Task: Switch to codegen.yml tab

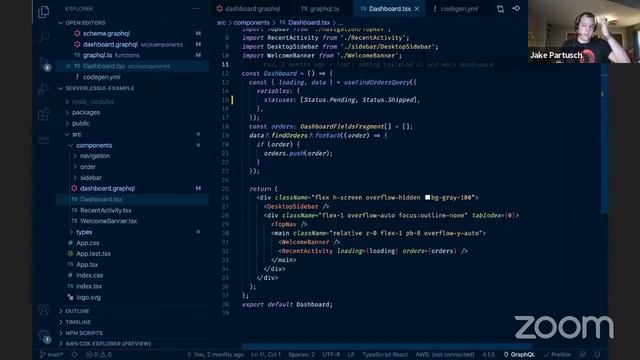Action: (x=459, y=9)
